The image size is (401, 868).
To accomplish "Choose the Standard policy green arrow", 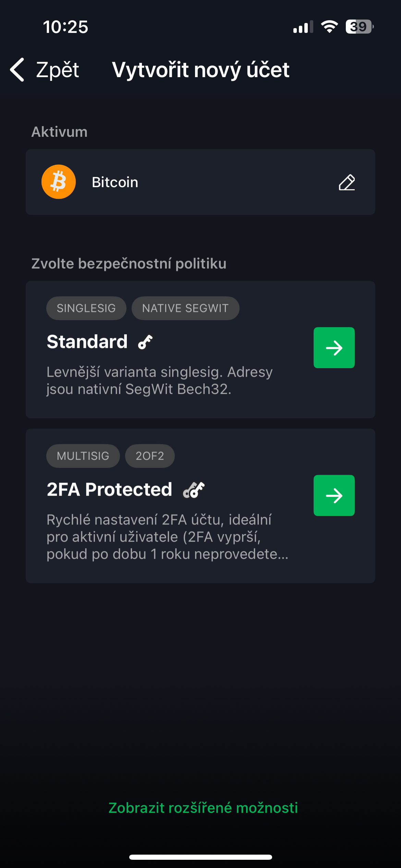I will click(x=334, y=348).
